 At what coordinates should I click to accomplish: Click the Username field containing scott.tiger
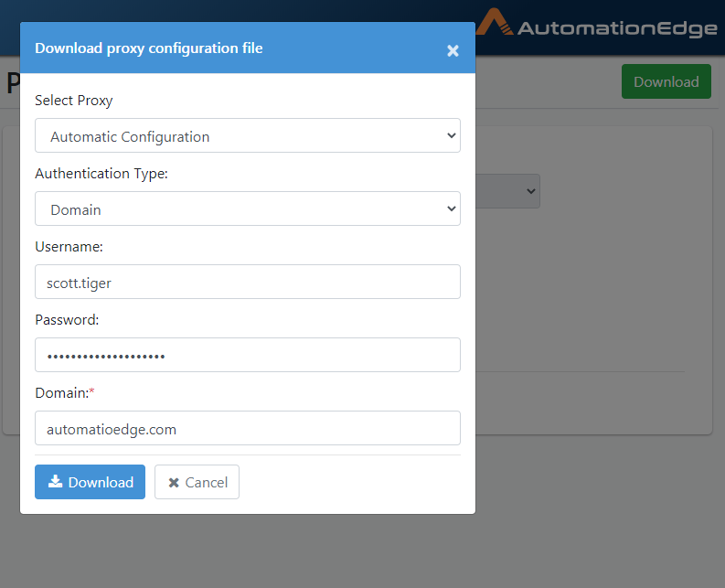[x=248, y=282]
